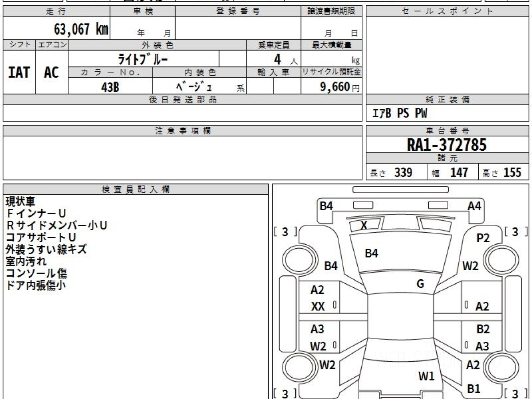Click the X mark on the diagram

point(364,226)
